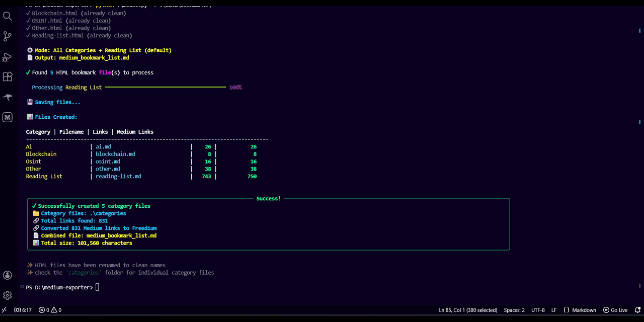Screen dimensions: 644x322
Task: Open the M-logo extension panel in activity bar
Action: [7, 117]
